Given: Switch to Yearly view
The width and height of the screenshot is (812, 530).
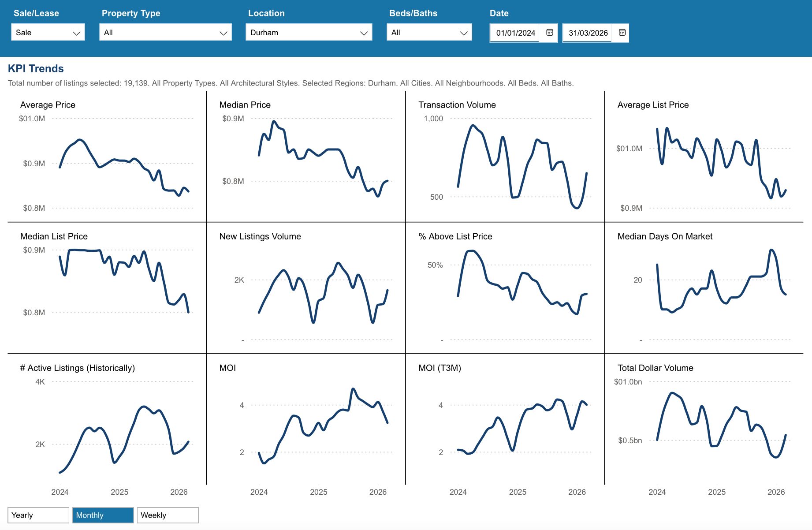Looking at the screenshot, I should 38,515.
